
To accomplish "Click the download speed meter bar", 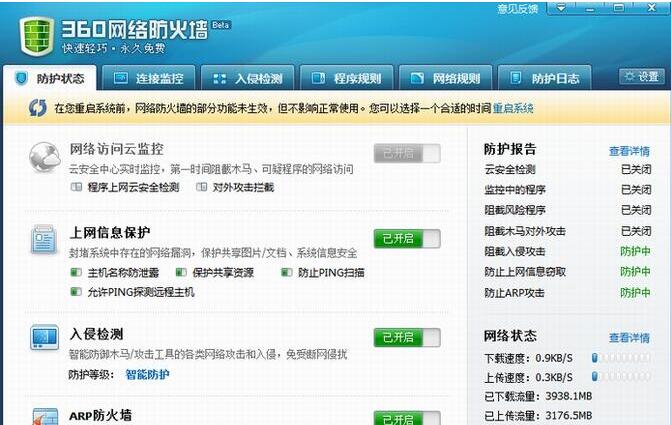I will pos(621,358).
